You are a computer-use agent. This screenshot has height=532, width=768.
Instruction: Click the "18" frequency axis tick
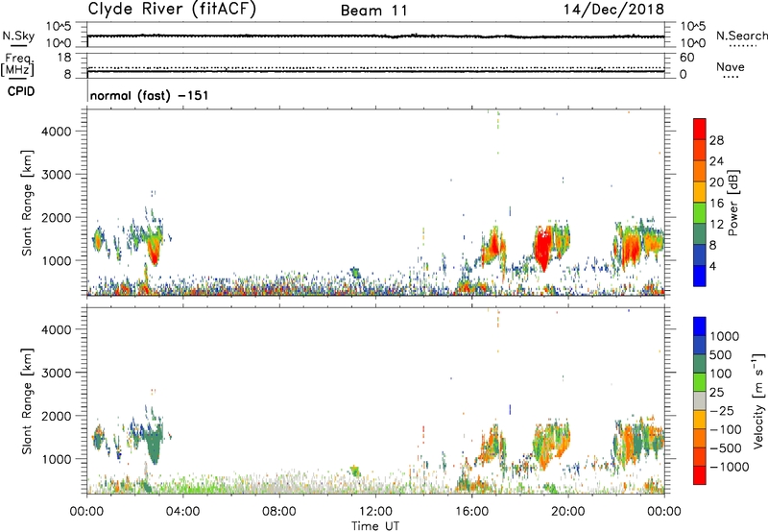tap(64, 58)
